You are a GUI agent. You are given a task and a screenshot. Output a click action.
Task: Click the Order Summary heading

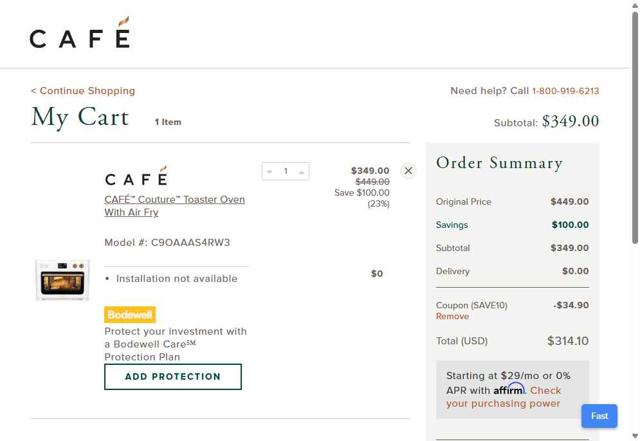500,163
